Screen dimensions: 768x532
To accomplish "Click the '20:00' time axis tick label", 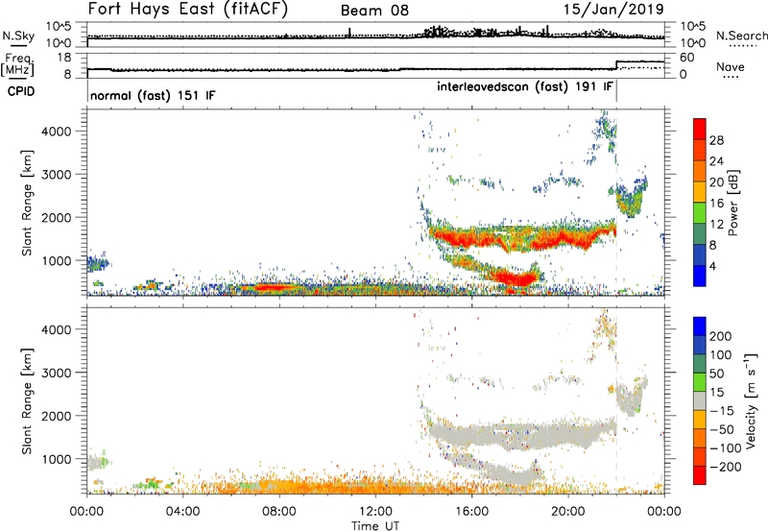I will tap(568, 511).
